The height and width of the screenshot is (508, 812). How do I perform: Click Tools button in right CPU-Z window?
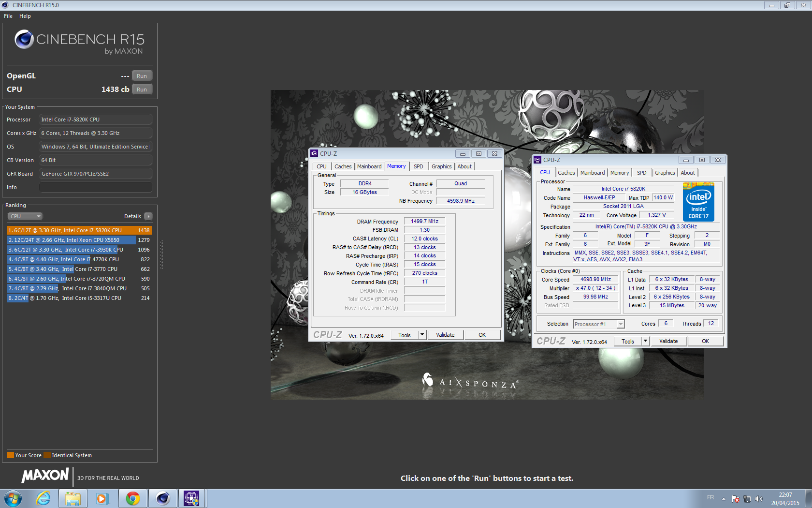pyautogui.click(x=628, y=341)
